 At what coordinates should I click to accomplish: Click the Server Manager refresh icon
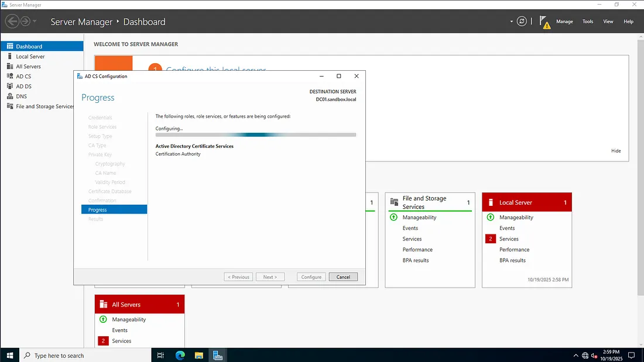(522, 22)
